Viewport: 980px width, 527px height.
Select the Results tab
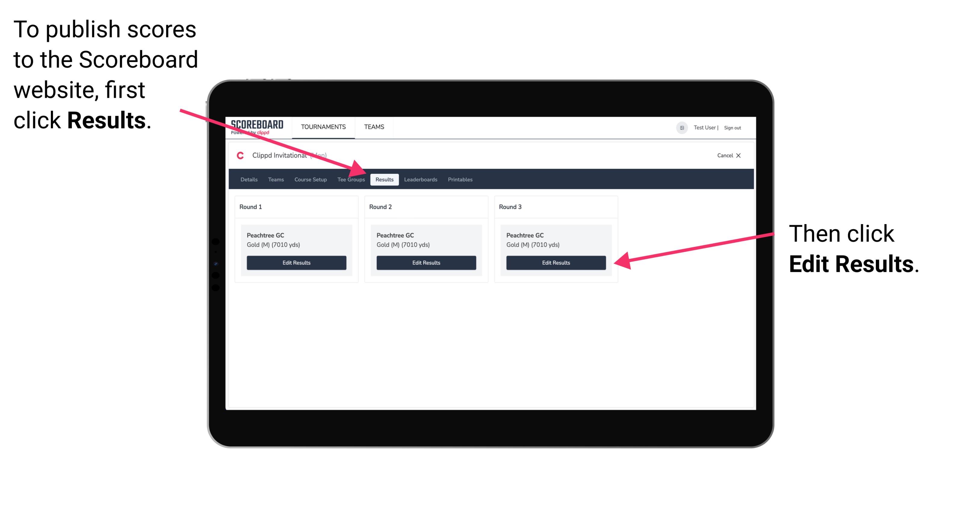click(384, 180)
